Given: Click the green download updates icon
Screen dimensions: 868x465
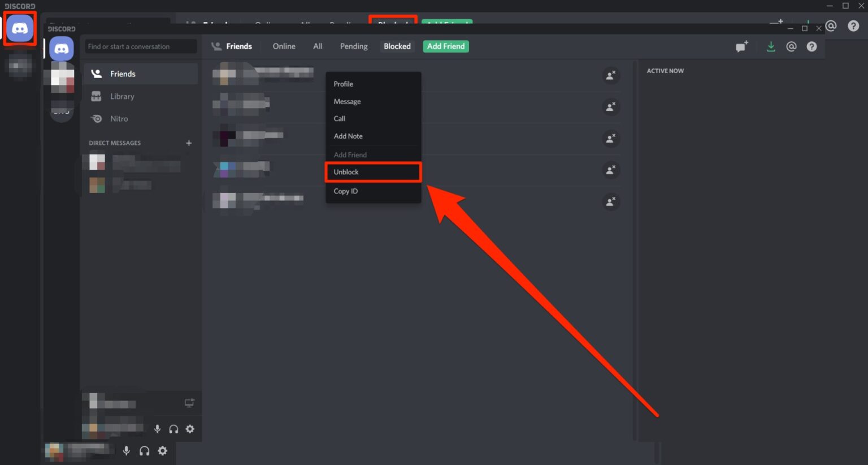Looking at the screenshot, I should (x=771, y=47).
